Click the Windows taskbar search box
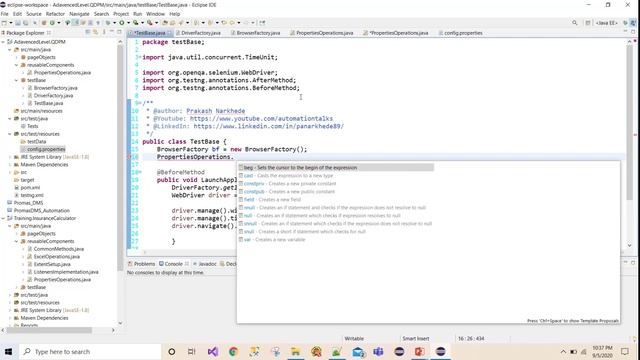This screenshot has height=360, width=640. coord(90,351)
